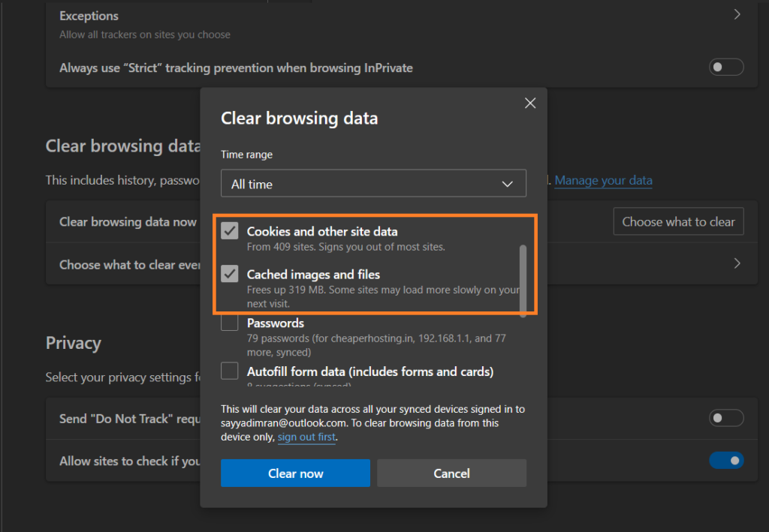Click the Privacy section heading

74,343
